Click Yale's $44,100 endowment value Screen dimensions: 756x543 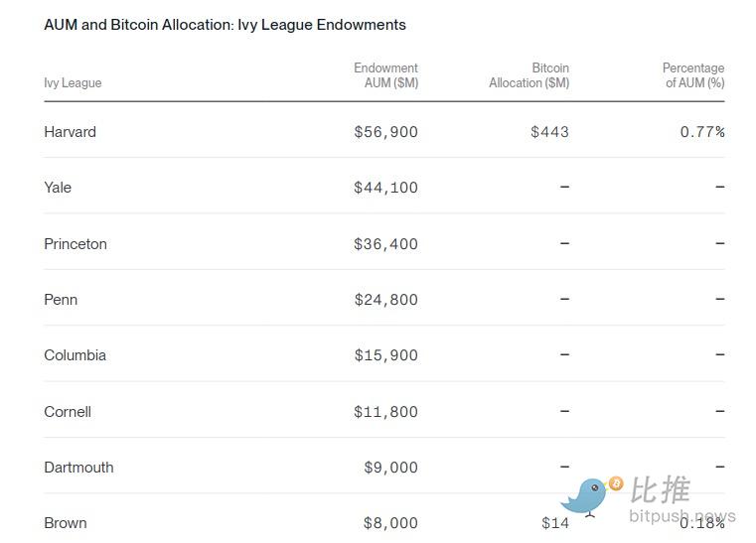386,188
